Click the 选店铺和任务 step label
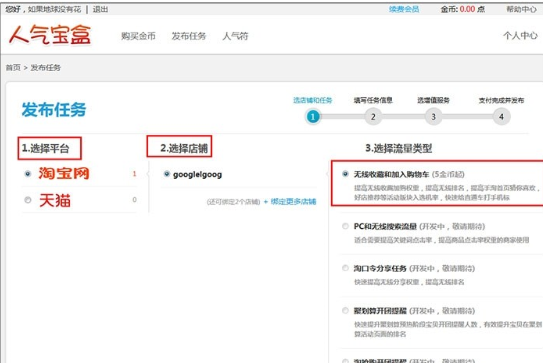The image size is (543, 363). click(x=313, y=100)
